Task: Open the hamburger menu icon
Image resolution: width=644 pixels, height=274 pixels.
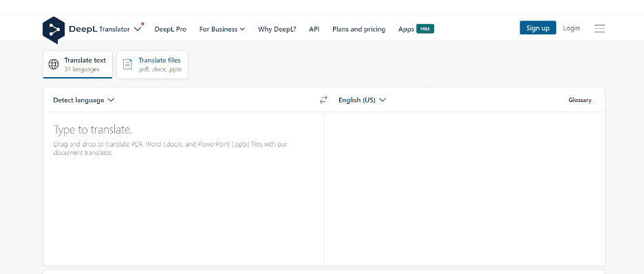Action: tap(600, 28)
